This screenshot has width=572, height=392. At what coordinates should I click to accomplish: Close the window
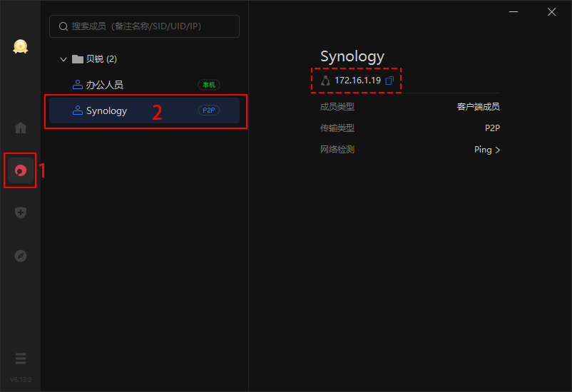[x=551, y=12]
